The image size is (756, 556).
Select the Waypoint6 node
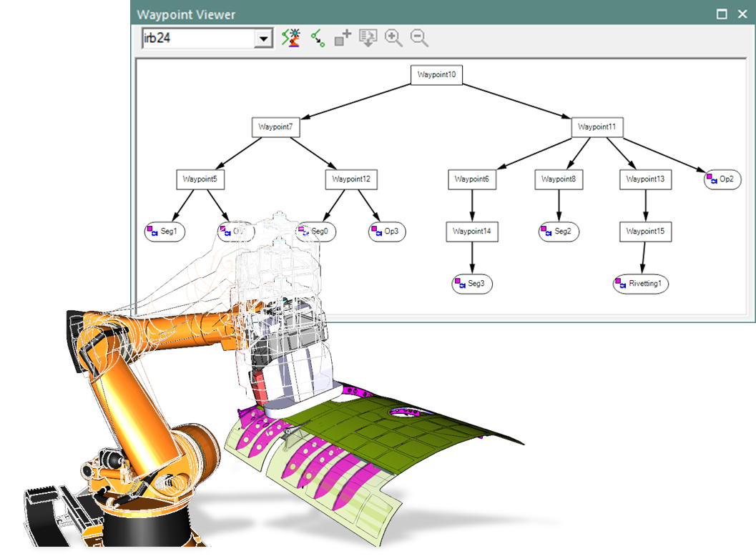472,179
